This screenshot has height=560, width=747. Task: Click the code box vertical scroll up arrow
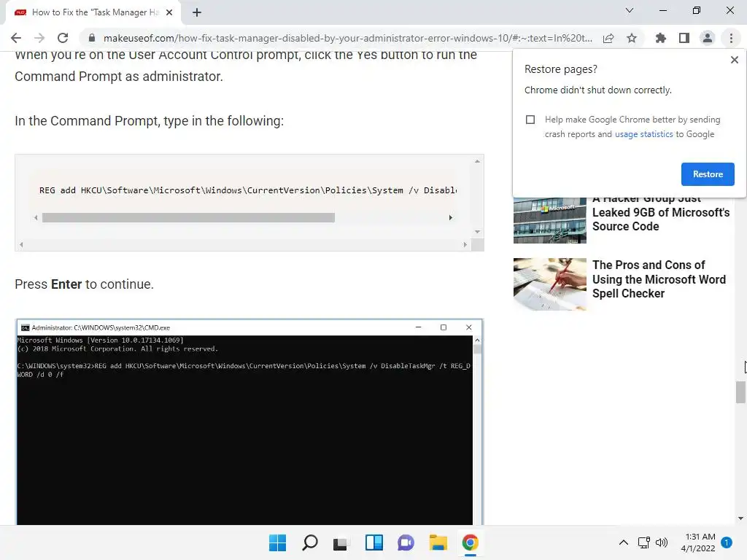477,161
